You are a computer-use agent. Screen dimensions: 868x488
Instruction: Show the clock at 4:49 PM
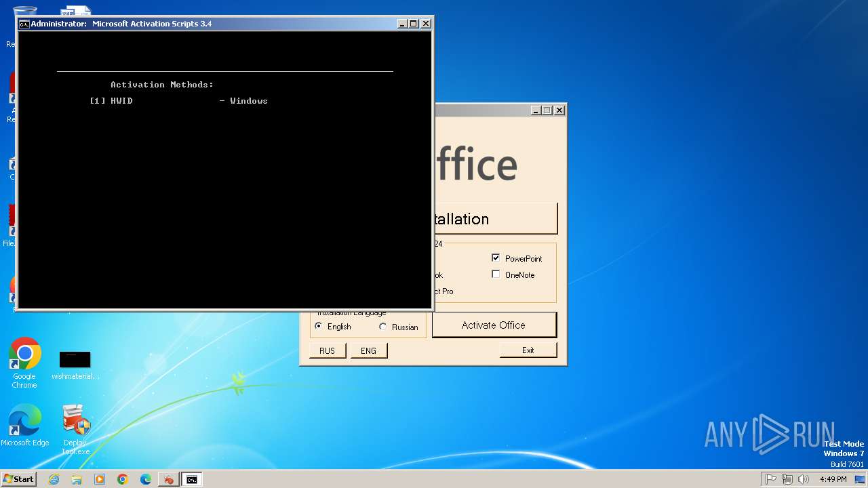tap(833, 479)
